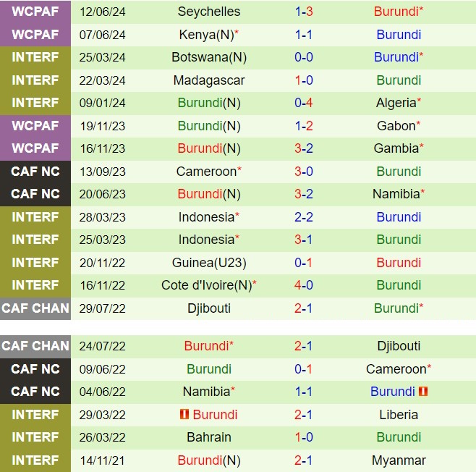Open the Gambia team page
Image resolution: width=476 pixels, height=472 pixels.
396,148
